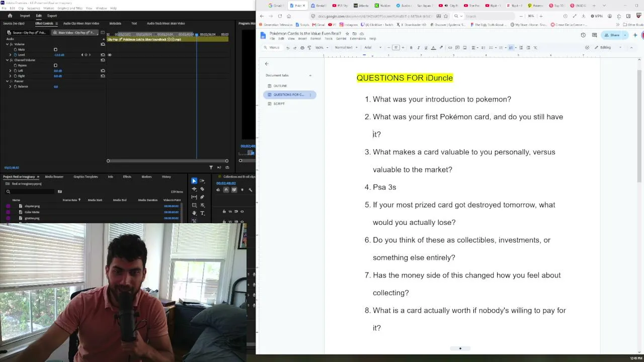Open the OUTLINE document tab

tap(280, 86)
